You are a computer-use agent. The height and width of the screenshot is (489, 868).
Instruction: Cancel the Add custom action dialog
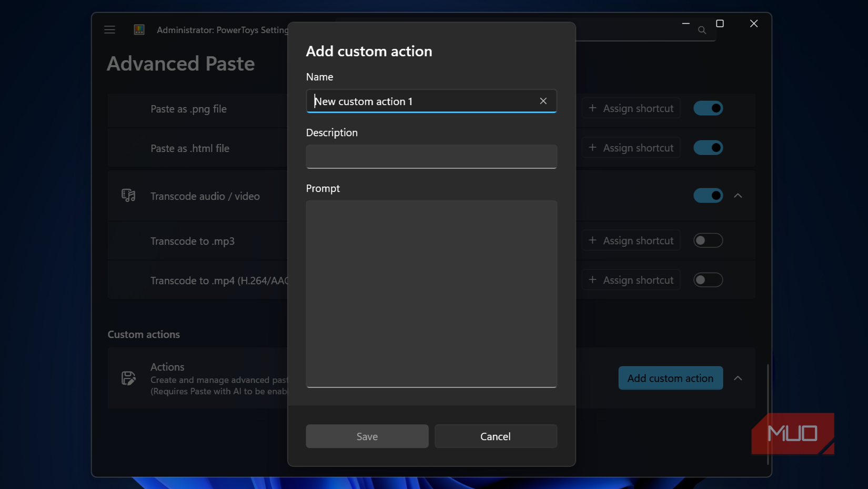[x=496, y=436]
